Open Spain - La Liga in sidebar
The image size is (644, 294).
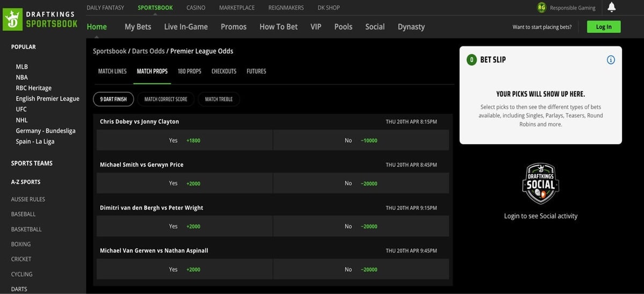[x=35, y=142]
